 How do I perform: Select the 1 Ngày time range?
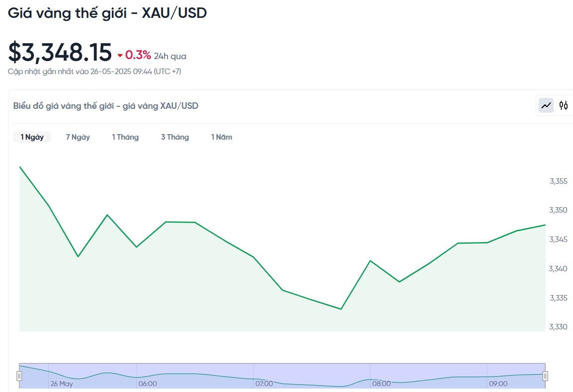(32, 137)
